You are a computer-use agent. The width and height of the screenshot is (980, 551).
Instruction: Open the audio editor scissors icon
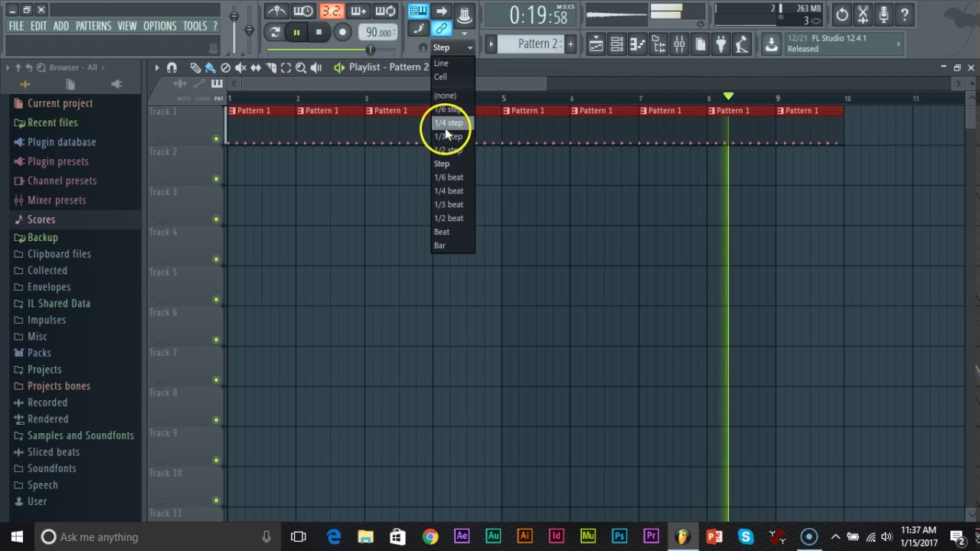863,14
